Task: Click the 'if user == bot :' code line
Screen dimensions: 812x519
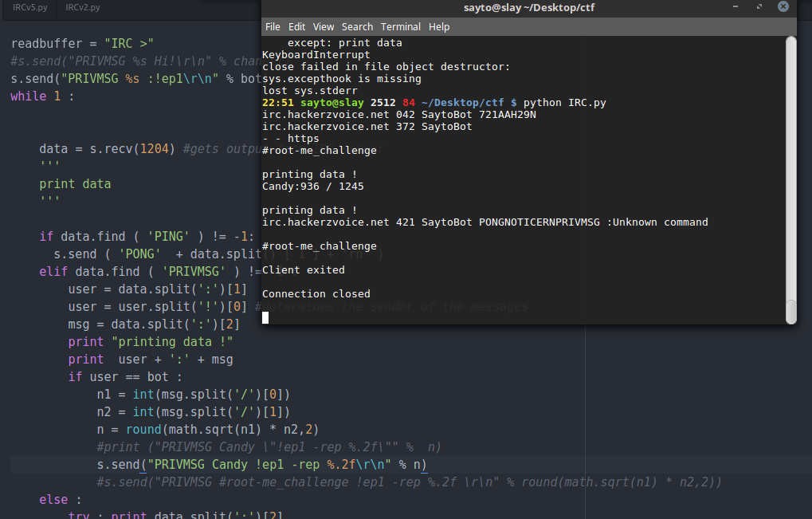Action: [x=125, y=377]
